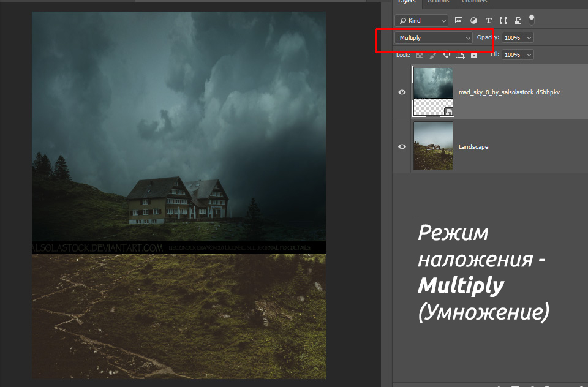Switch to the Layers tab
This screenshot has height=387, width=588.
tap(407, 2)
